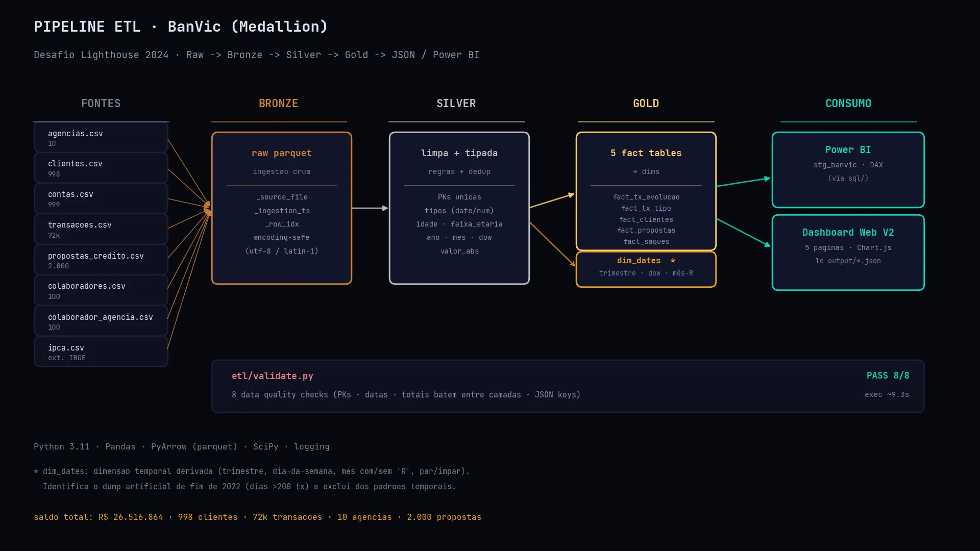The width and height of the screenshot is (980, 551).
Task: Click the _row_idx entry
Action: click(x=282, y=224)
